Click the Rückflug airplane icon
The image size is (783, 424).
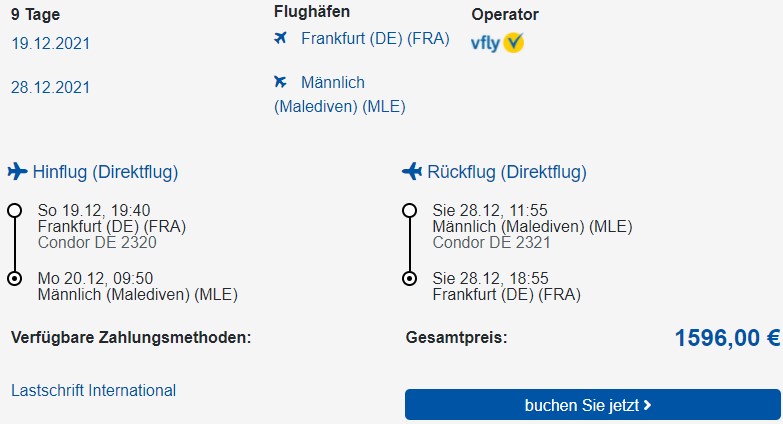click(x=412, y=171)
